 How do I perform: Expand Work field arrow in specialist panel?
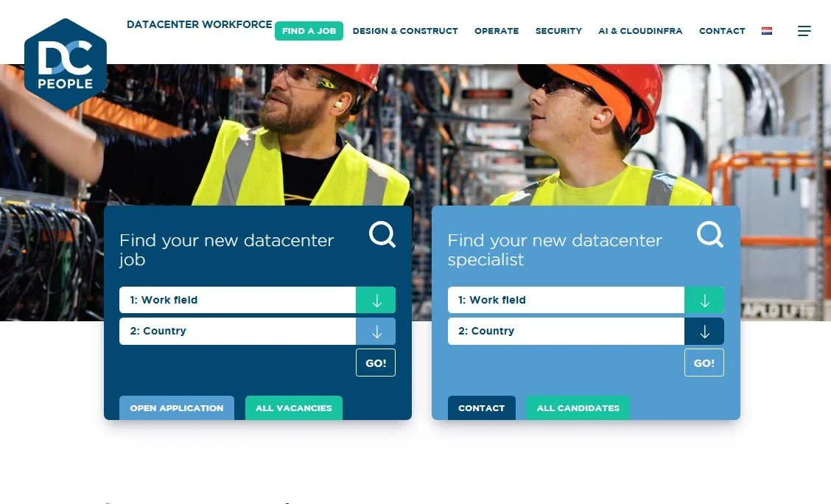coord(704,300)
